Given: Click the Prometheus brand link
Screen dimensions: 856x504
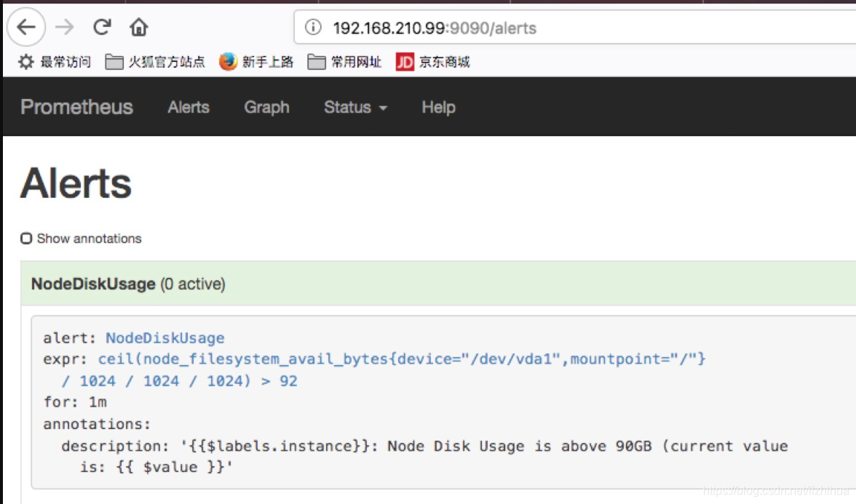Looking at the screenshot, I should [x=76, y=107].
